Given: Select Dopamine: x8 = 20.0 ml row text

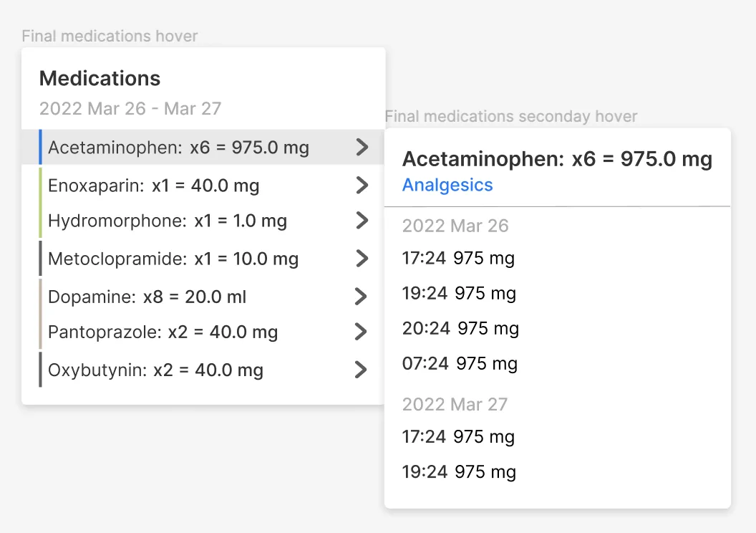Looking at the screenshot, I should pos(147,297).
